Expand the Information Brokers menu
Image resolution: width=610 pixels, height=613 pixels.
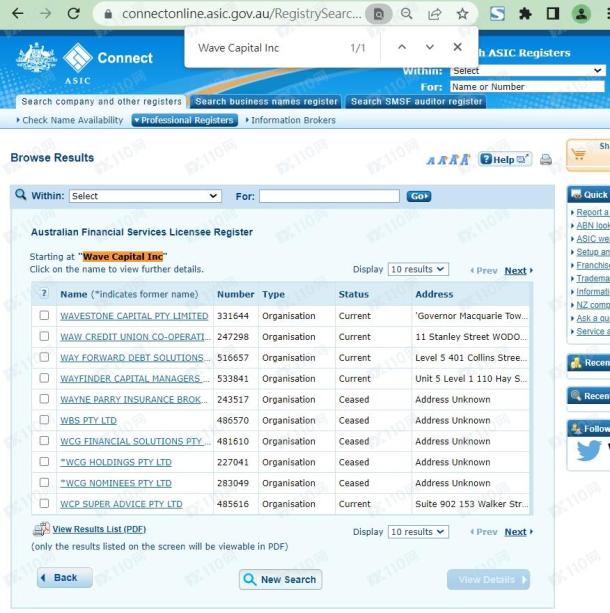click(x=291, y=120)
